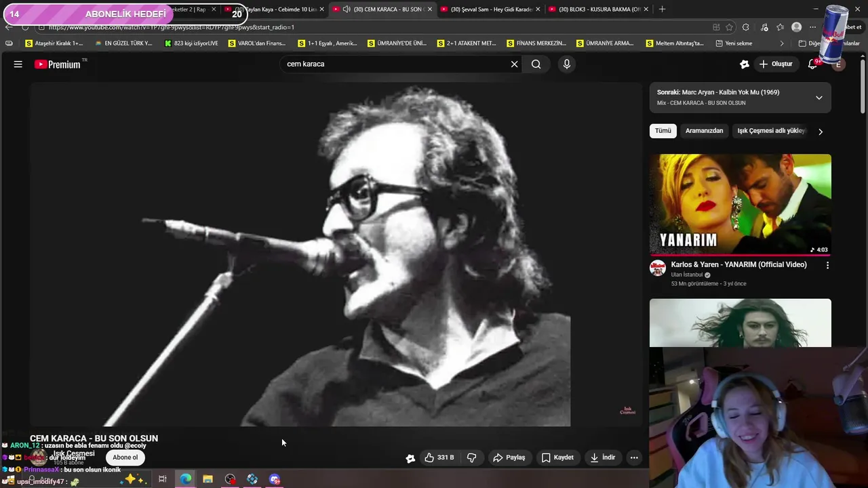
Task: Add page to favorites with star icon
Action: (x=730, y=27)
